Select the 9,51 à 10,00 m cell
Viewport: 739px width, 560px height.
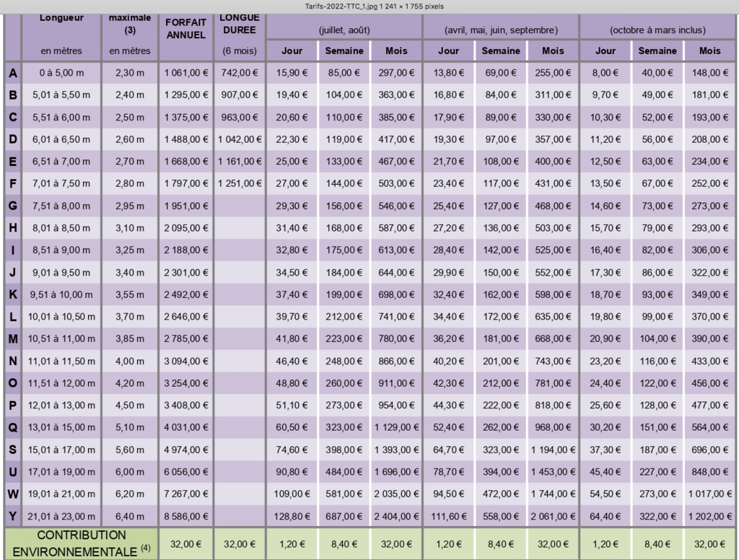click(x=61, y=294)
